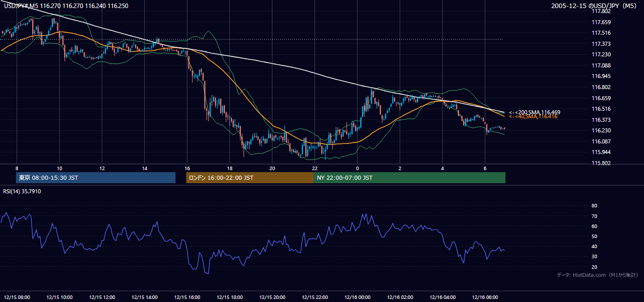Click the 12/15 12:00 date label
Viewport: 644px width, 302px height.
(x=102, y=297)
